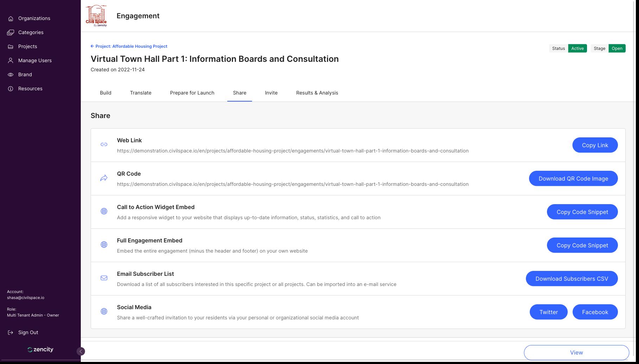Screen dimensions: 639x364
Task: Click the Civil Space logo
Action: point(96,16)
